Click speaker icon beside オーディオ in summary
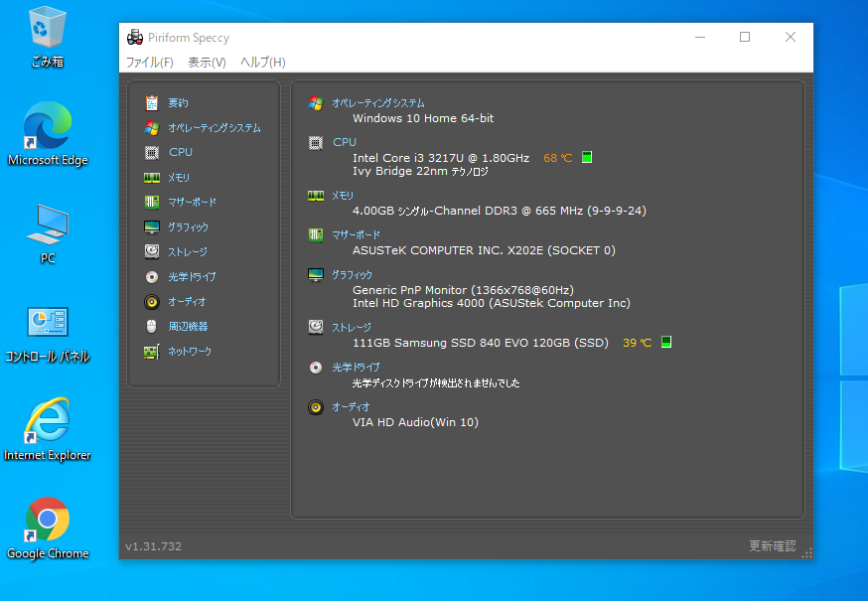The height and width of the screenshot is (601, 868). click(x=316, y=407)
